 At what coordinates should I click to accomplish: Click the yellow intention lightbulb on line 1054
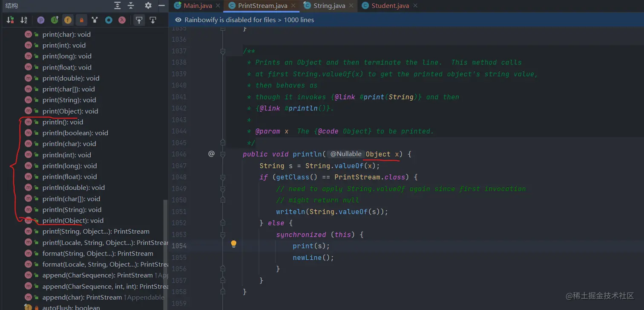coord(233,244)
